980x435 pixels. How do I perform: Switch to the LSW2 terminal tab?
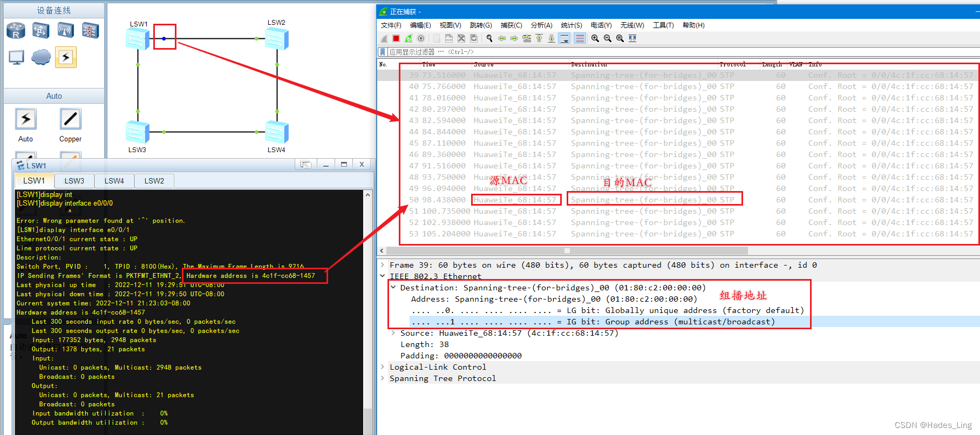(154, 181)
